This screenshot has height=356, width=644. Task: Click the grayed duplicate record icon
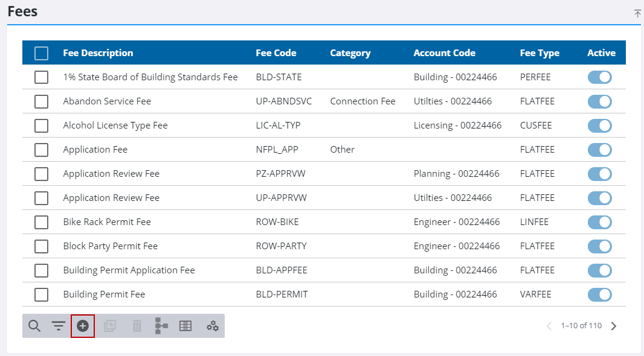pos(110,326)
